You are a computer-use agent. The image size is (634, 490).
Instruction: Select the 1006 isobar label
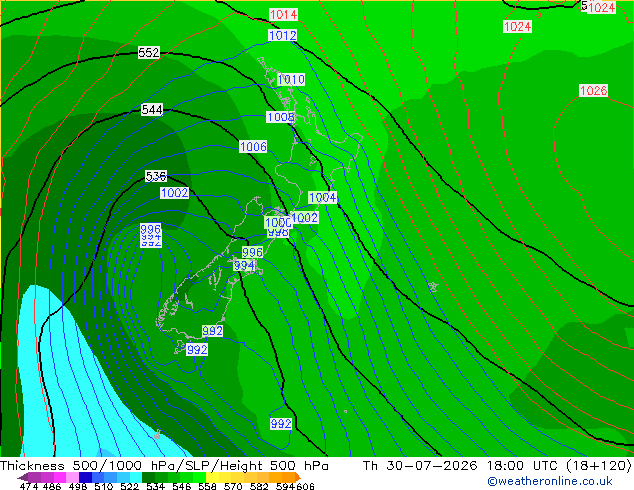pos(253,146)
